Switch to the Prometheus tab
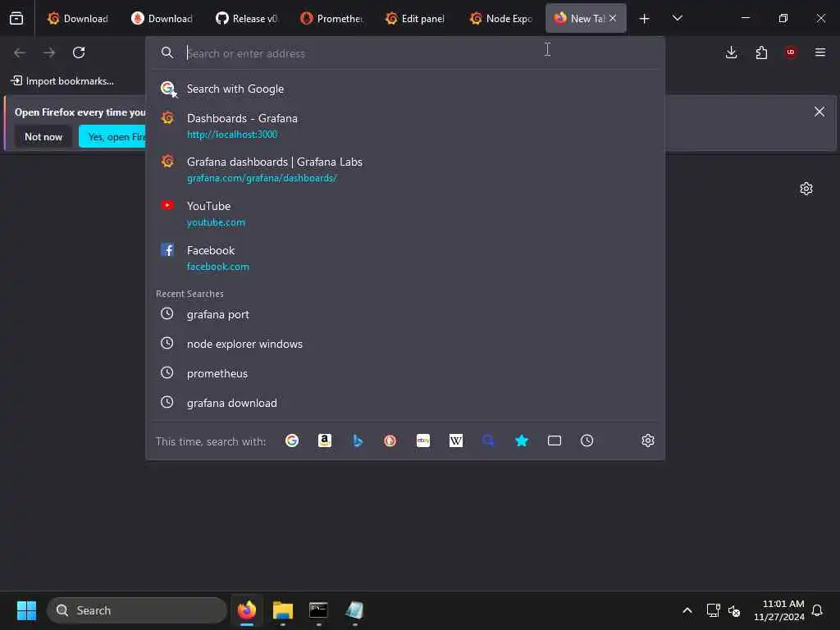This screenshot has width=840, height=630. click(331, 18)
